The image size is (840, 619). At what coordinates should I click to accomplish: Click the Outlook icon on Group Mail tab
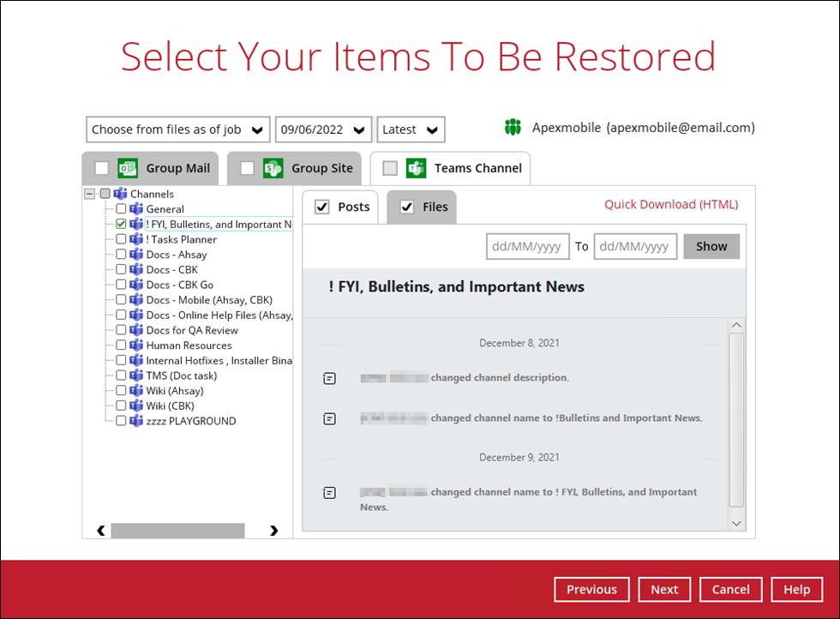[128, 168]
